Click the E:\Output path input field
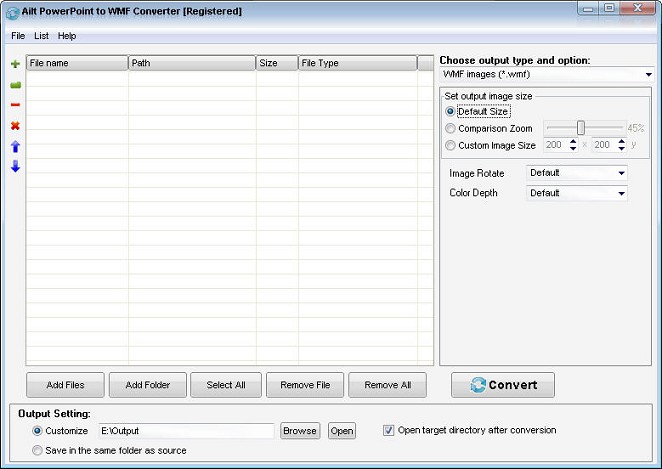Screen dimensions: 662x469 pos(186,431)
